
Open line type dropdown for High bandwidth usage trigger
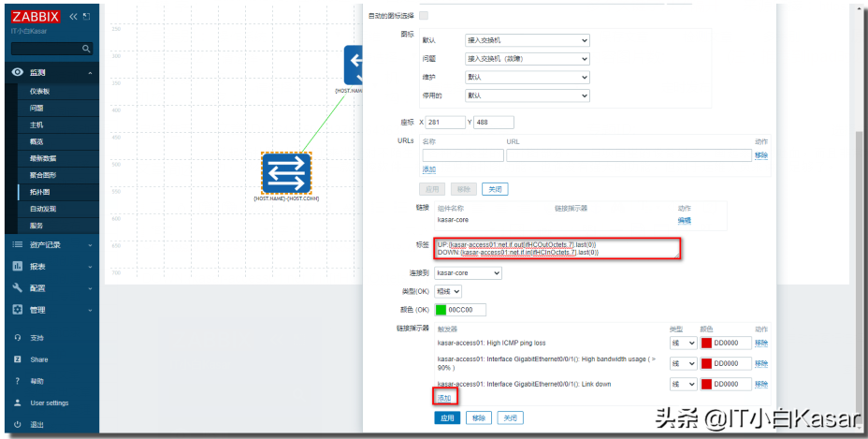click(x=683, y=363)
